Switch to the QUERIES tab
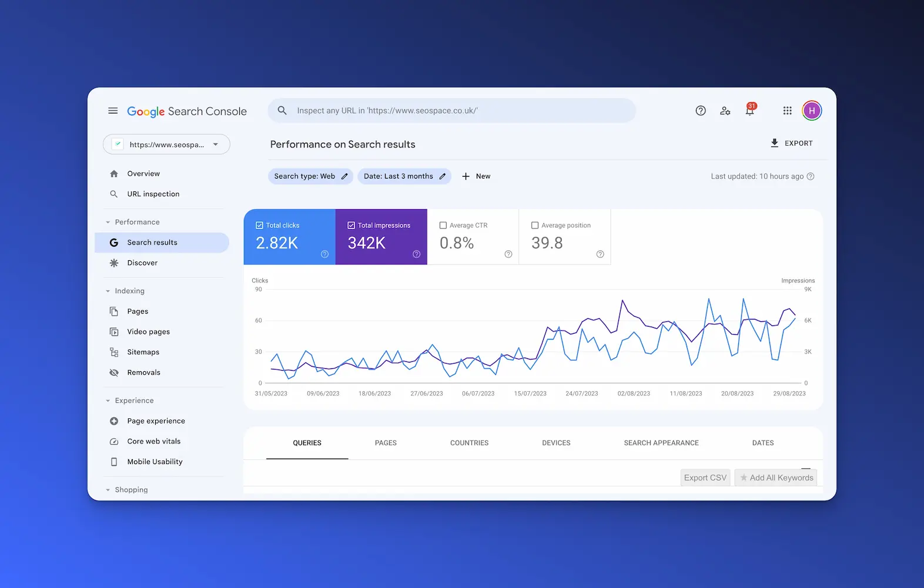 tap(307, 443)
